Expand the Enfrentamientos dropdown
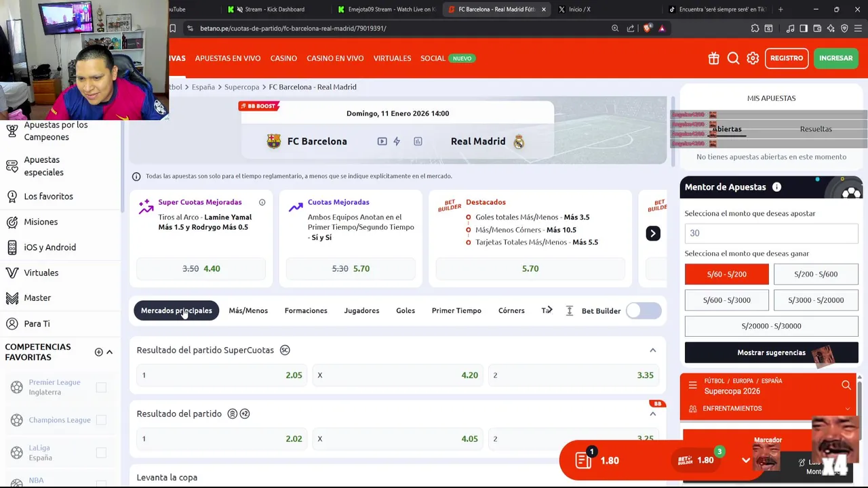 [847, 409]
